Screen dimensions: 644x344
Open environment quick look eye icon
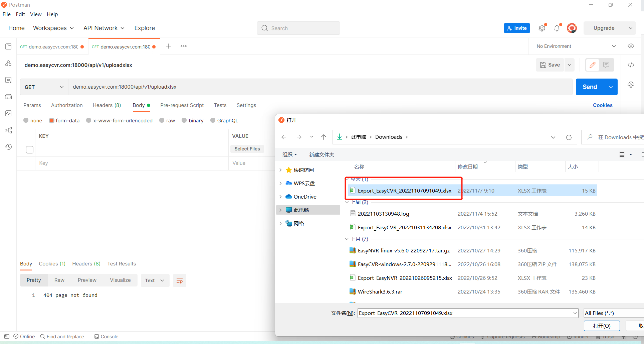pyautogui.click(x=631, y=46)
